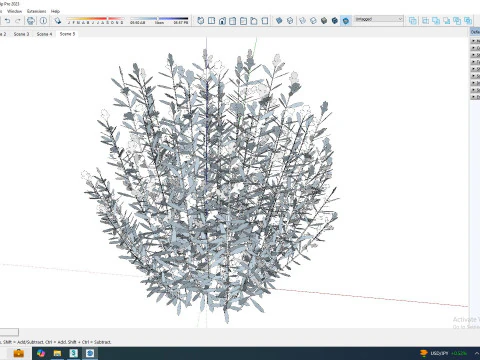
Task: Click the shadow date month slider
Action: pyautogui.click(x=95, y=20)
